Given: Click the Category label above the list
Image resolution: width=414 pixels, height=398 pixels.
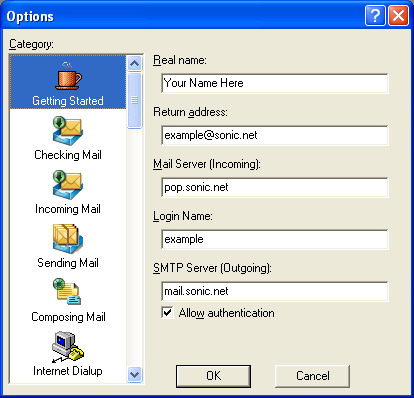Looking at the screenshot, I should point(31,44).
